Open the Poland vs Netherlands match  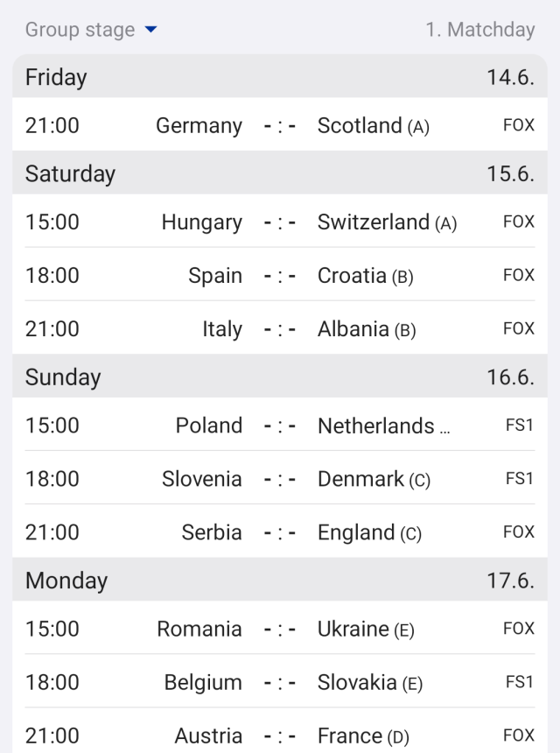coord(280,426)
